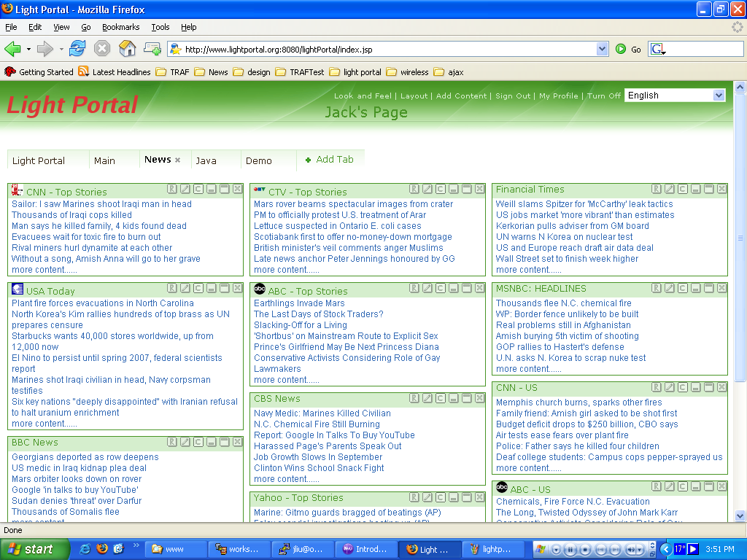Minimize the USA Today portlet
Screen dimensions: 747x560
coord(212,288)
